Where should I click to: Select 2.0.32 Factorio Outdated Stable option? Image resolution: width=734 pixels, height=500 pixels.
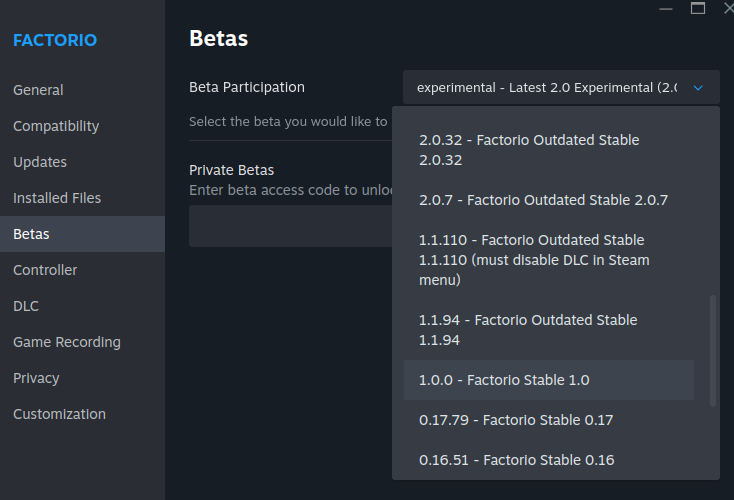pos(548,150)
